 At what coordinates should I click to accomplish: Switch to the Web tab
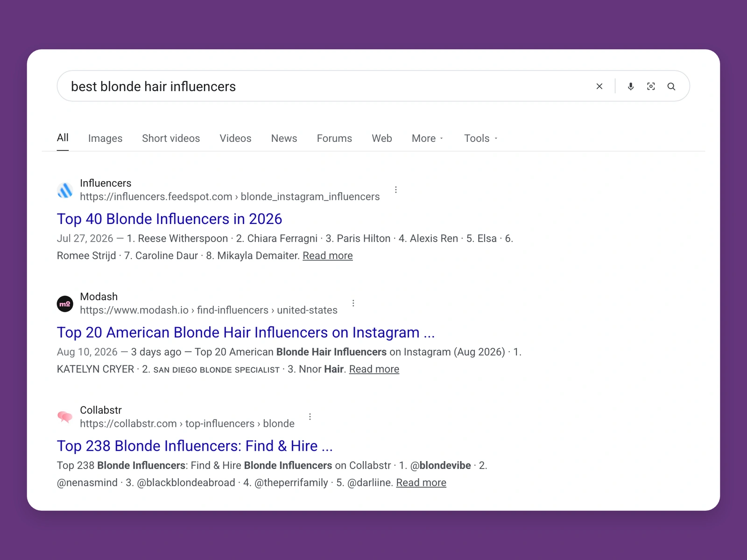tap(382, 138)
